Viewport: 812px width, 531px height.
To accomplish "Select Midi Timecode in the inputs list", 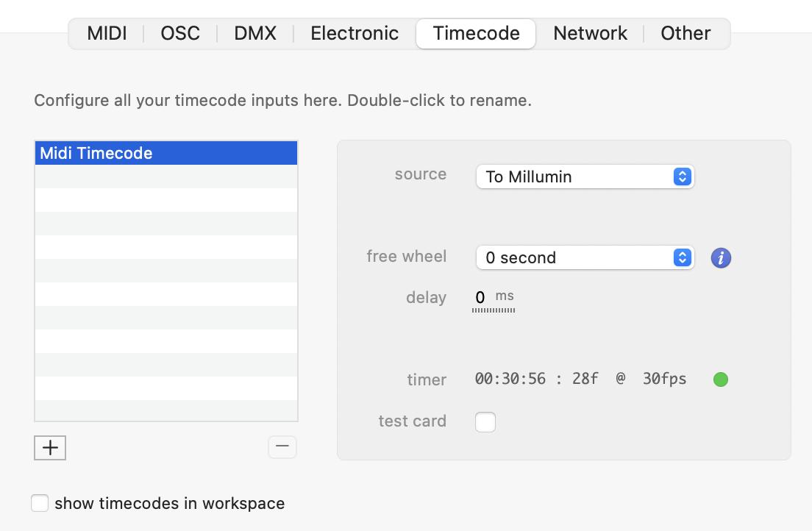I will pyautogui.click(x=166, y=153).
